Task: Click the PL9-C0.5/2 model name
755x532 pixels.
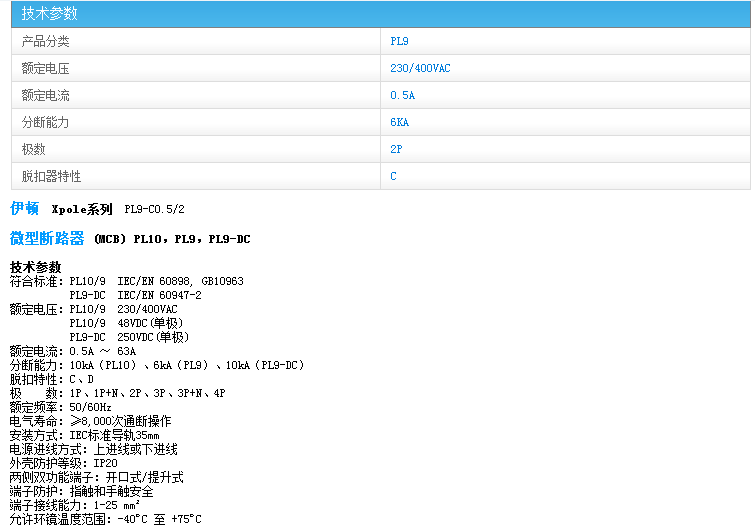Action: tap(154, 210)
